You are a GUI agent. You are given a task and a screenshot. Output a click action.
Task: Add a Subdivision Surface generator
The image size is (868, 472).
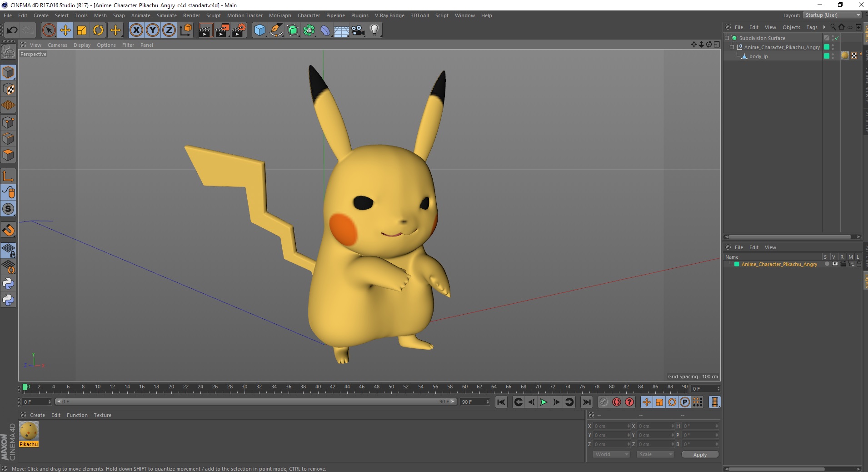pyautogui.click(x=293, y=30)
